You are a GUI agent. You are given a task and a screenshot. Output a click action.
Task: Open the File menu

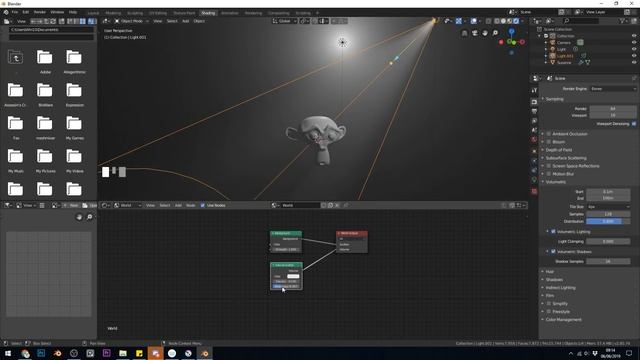click(x=15, y=12)
